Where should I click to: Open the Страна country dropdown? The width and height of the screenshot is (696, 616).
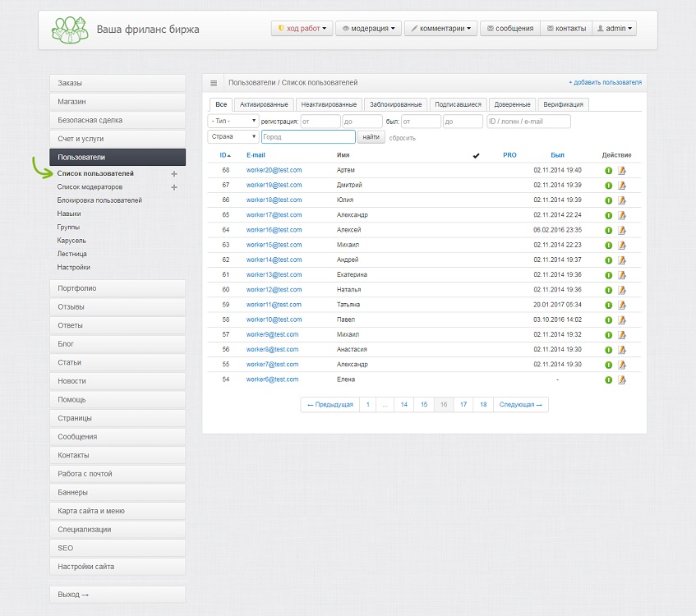point(233,136)
